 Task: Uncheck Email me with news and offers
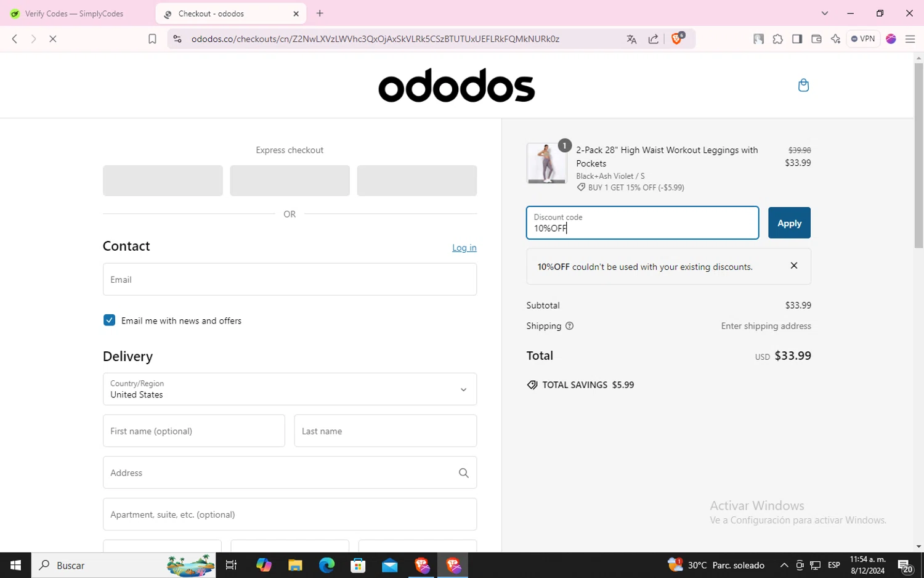point(109,320)
